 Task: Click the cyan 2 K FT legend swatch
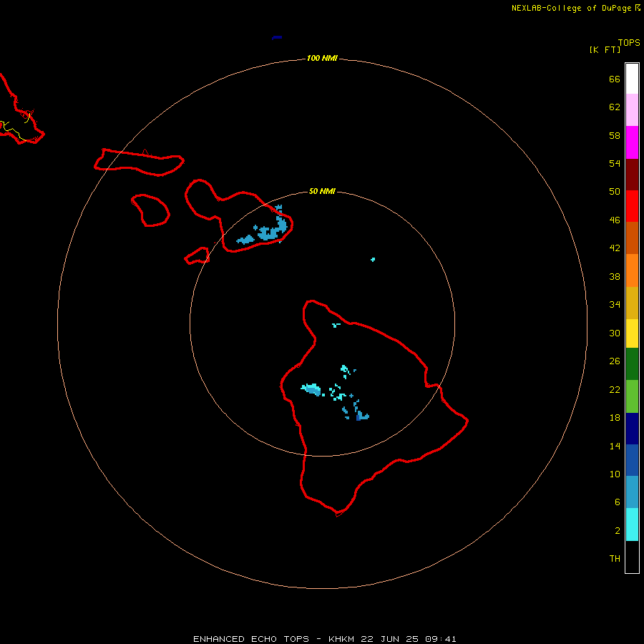[632, 525]
